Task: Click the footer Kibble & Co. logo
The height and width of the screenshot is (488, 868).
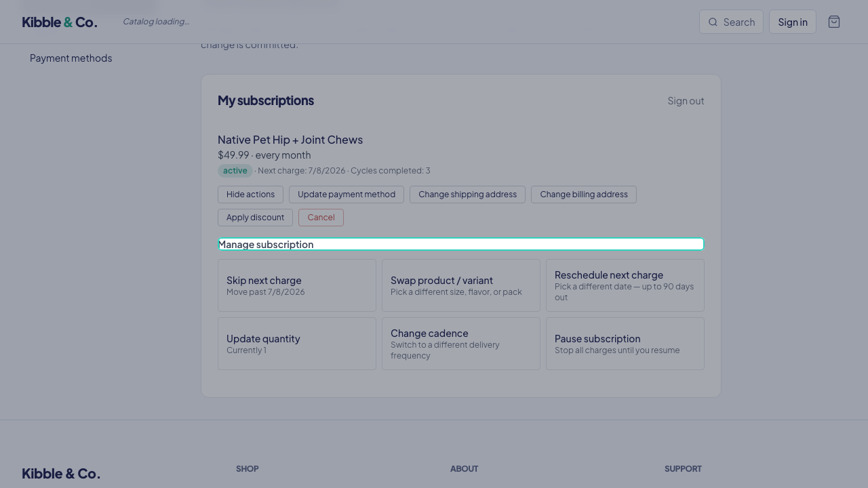Action: click(x=61, y=474)
